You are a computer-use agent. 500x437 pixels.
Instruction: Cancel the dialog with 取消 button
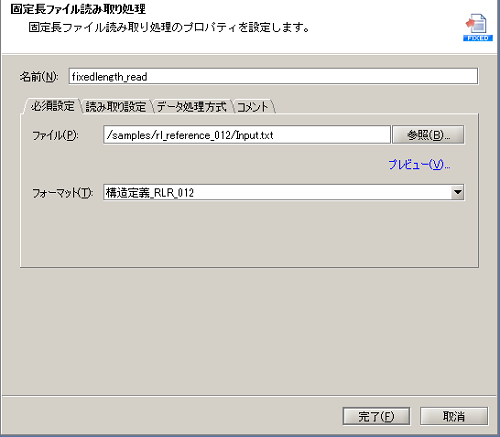coord(454,416)
